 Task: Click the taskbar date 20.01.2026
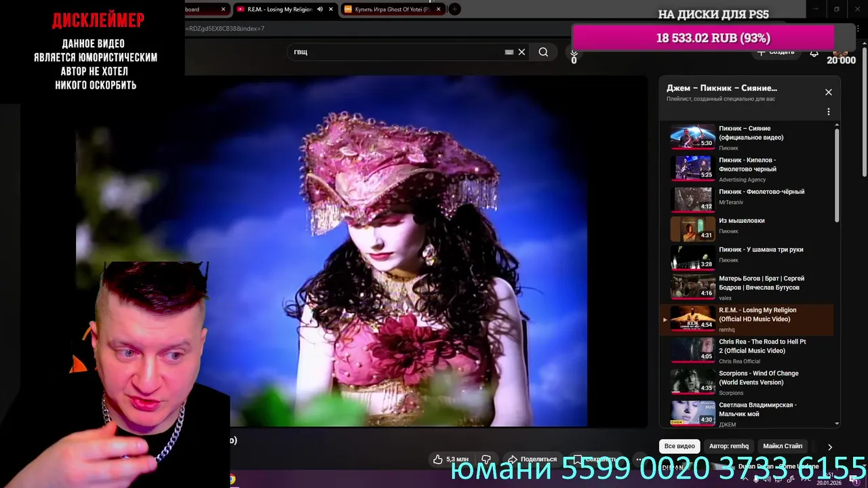click(829, 483)
